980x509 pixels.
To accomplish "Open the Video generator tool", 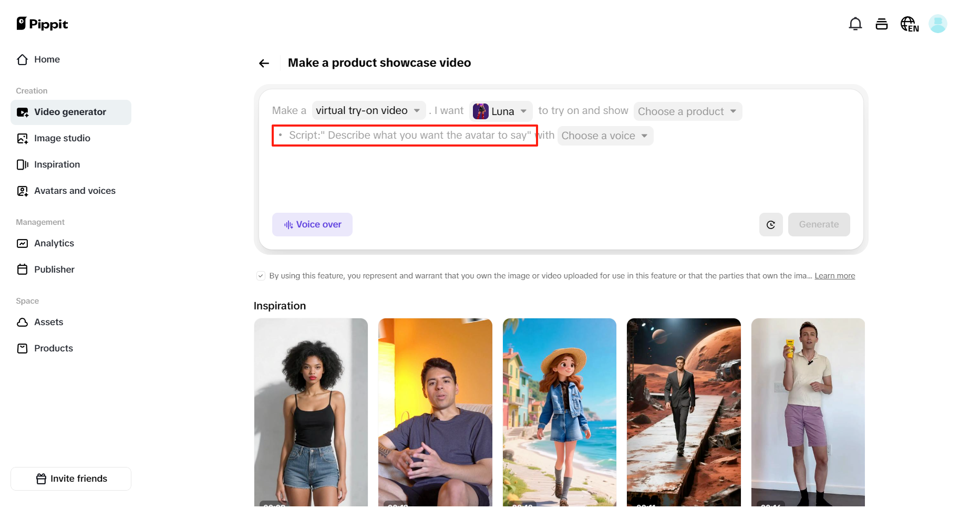I will coord(69,112).
